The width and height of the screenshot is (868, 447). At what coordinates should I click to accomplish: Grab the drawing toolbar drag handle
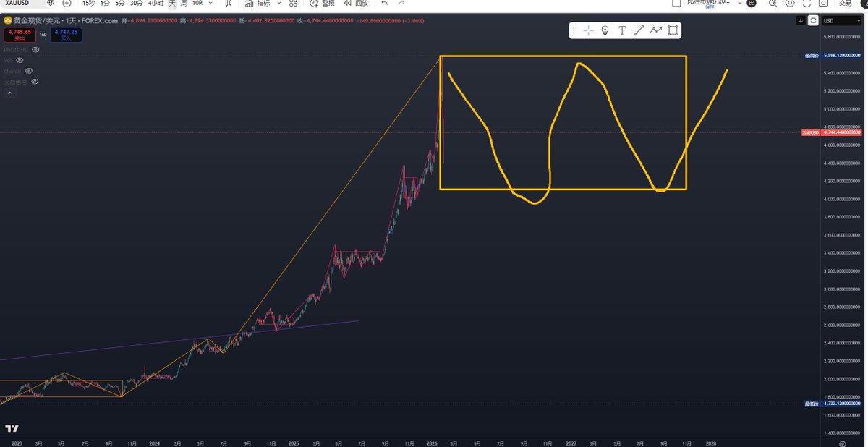(574, 30)
